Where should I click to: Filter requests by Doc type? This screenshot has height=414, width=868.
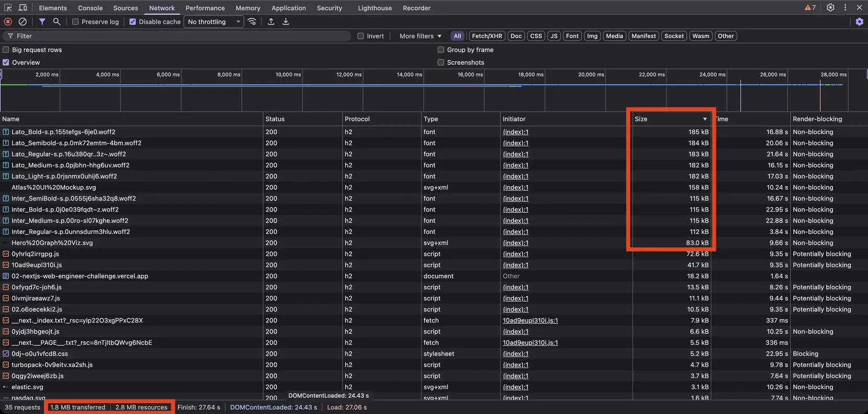tap(516, 36)
